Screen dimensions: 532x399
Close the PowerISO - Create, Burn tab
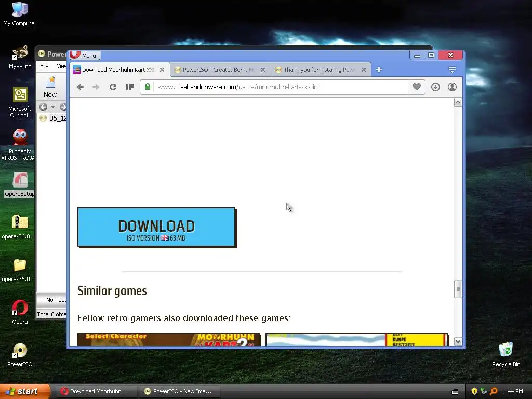pyautogui.click(x=262, y=70)
